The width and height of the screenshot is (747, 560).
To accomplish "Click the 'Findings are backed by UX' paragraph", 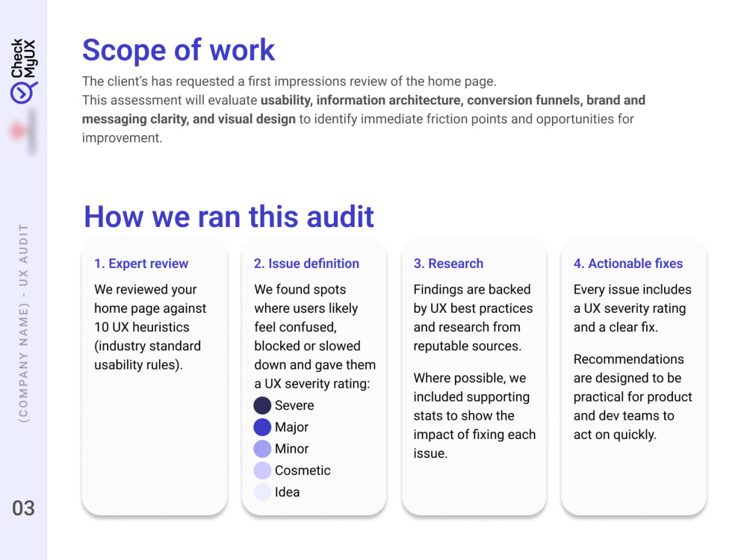I will coord(473,317).
